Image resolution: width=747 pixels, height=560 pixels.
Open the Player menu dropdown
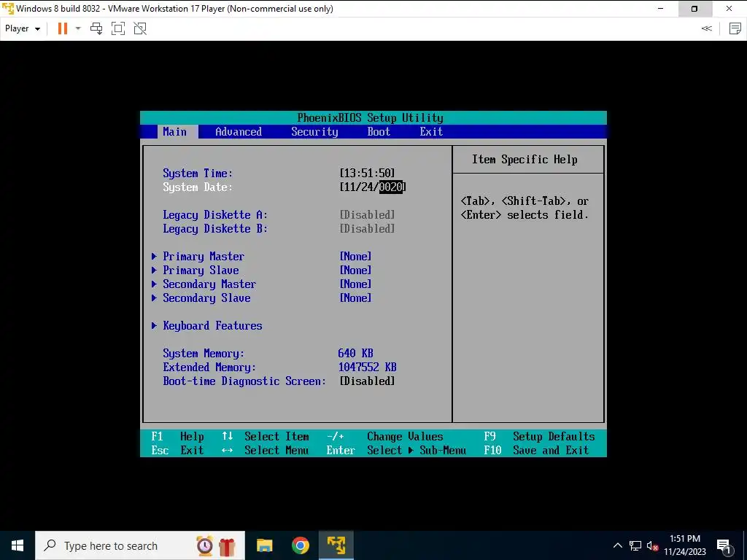click(23, 28)
